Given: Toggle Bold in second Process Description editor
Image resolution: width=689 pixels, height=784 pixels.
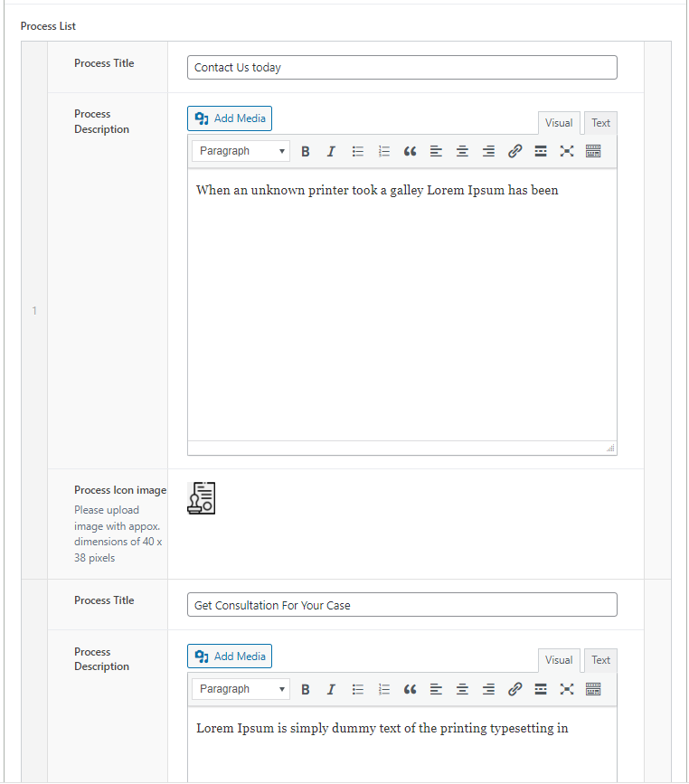Looking at the screenshot, I should pos(305,689).
